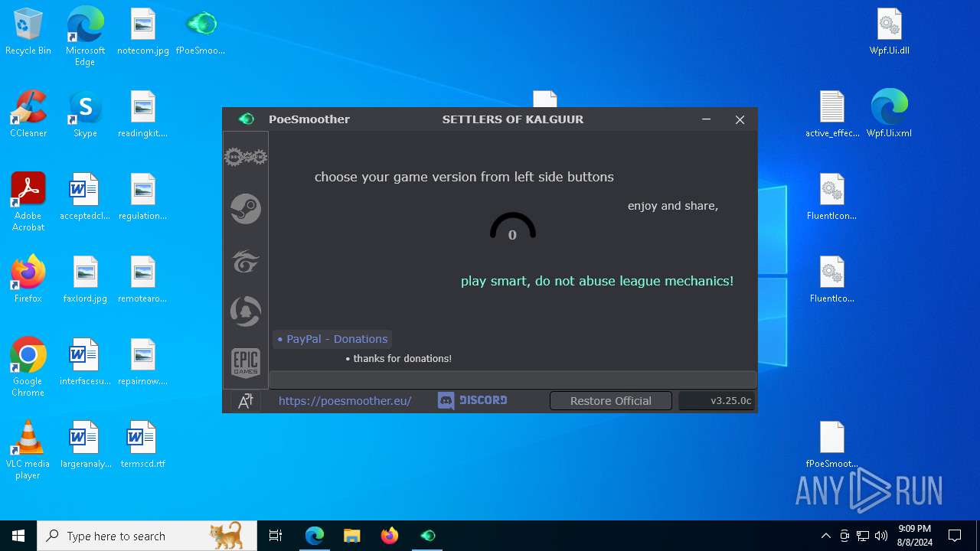Select the termscd.rtf desktop file
980x551 pixels.
[143, 445]
